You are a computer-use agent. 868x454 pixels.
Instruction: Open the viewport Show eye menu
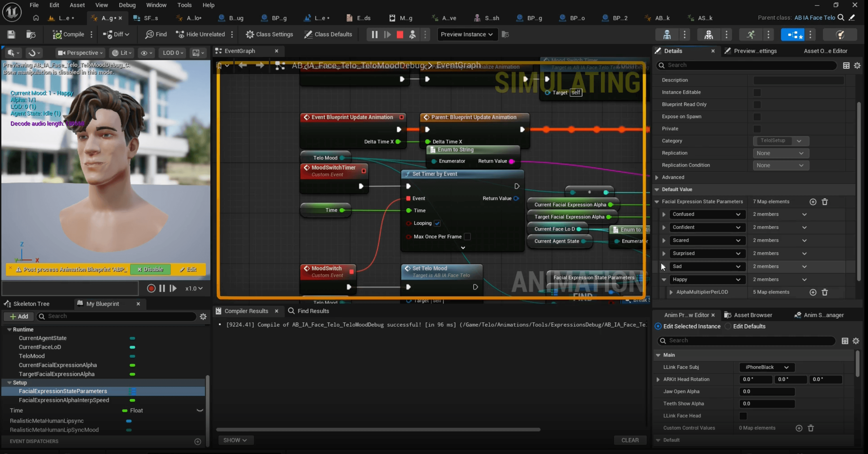[146, 53]
